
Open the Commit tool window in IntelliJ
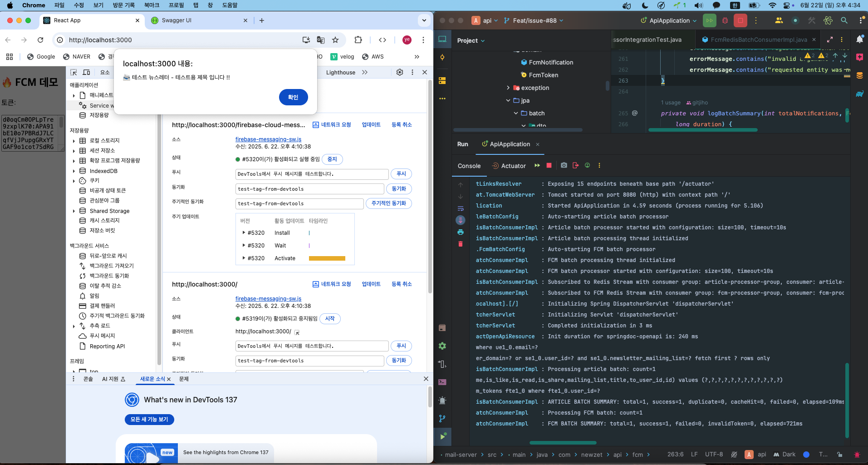(x=442, y=58)
